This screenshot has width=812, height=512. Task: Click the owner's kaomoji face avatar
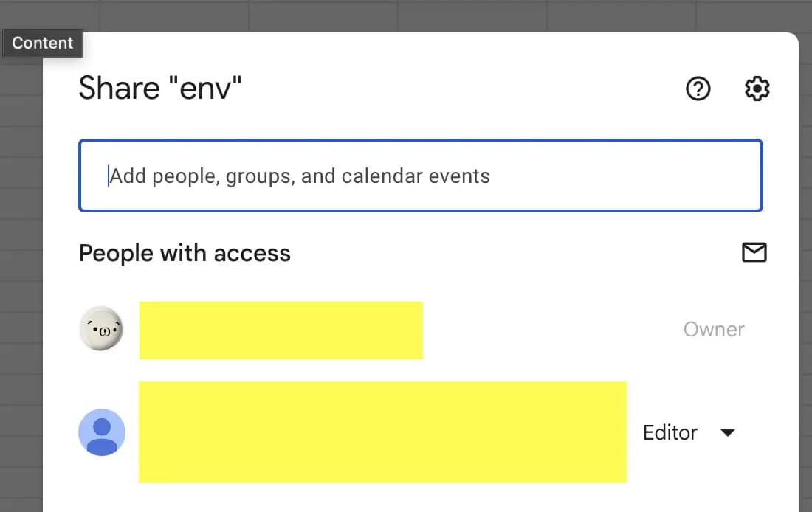click(101, 329)
